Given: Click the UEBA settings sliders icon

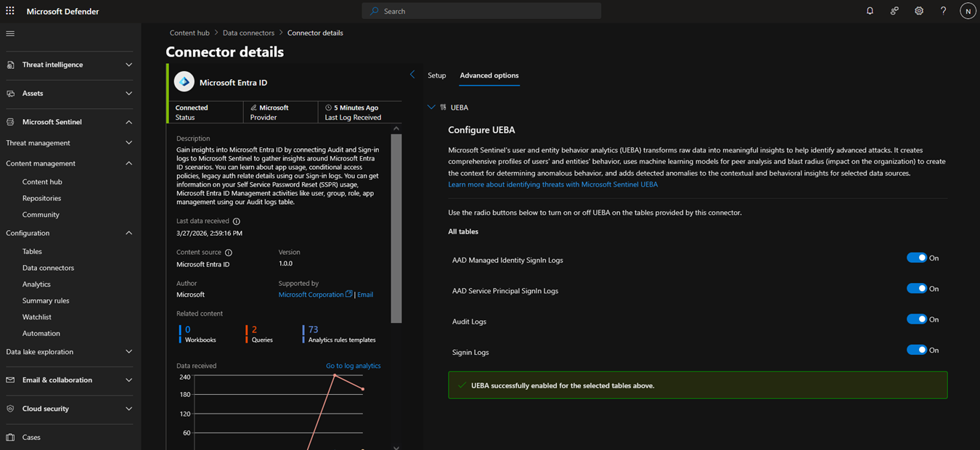Looking at the screenshot, I should pyautogui.click(x=443, y=107).
